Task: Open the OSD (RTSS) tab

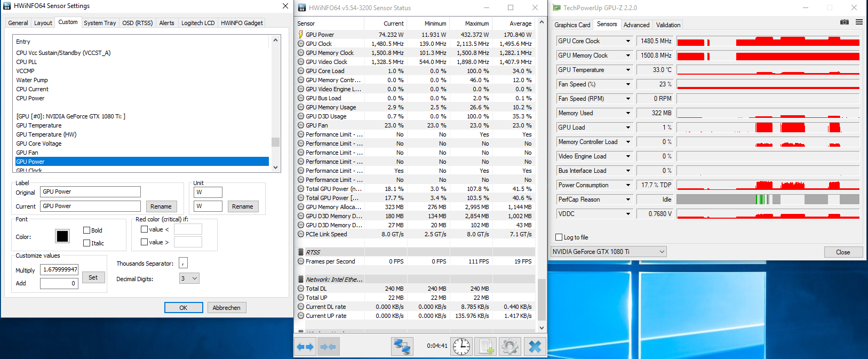Action: 137,23
